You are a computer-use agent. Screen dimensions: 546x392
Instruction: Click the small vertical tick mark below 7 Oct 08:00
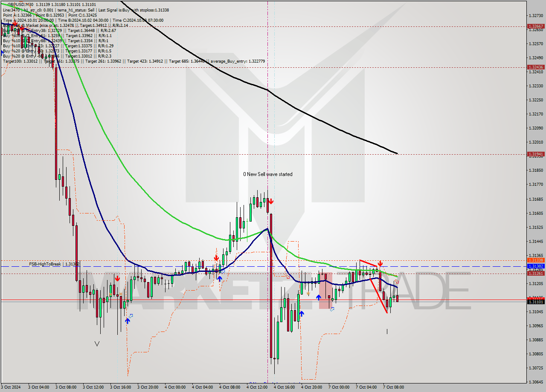coord(387,331)
